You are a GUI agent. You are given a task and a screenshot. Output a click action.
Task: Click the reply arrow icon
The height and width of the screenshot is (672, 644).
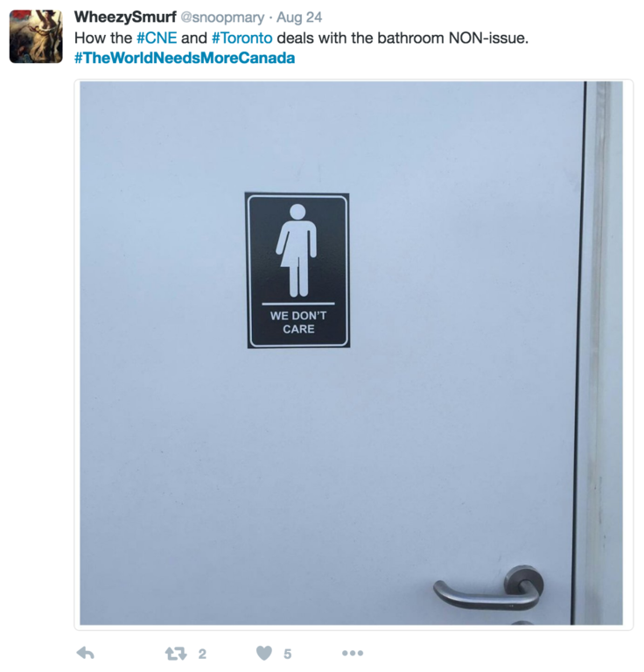coord(85,653)
